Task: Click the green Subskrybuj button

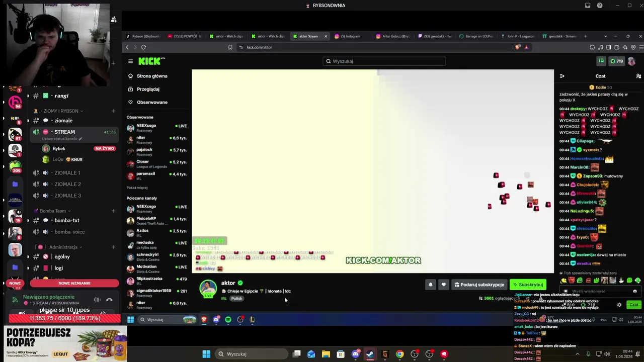Action: click(x=528, y=285)
